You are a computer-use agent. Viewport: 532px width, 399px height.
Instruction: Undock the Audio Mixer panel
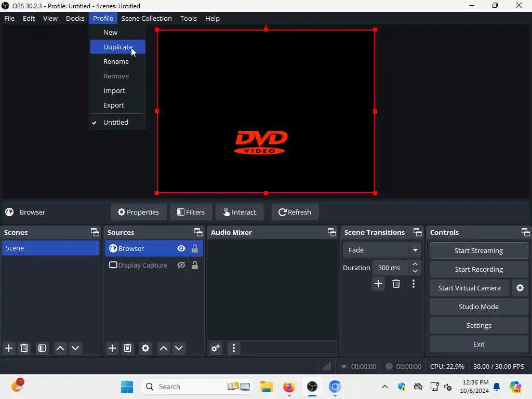pyautogui.click(x=332, y=232)
